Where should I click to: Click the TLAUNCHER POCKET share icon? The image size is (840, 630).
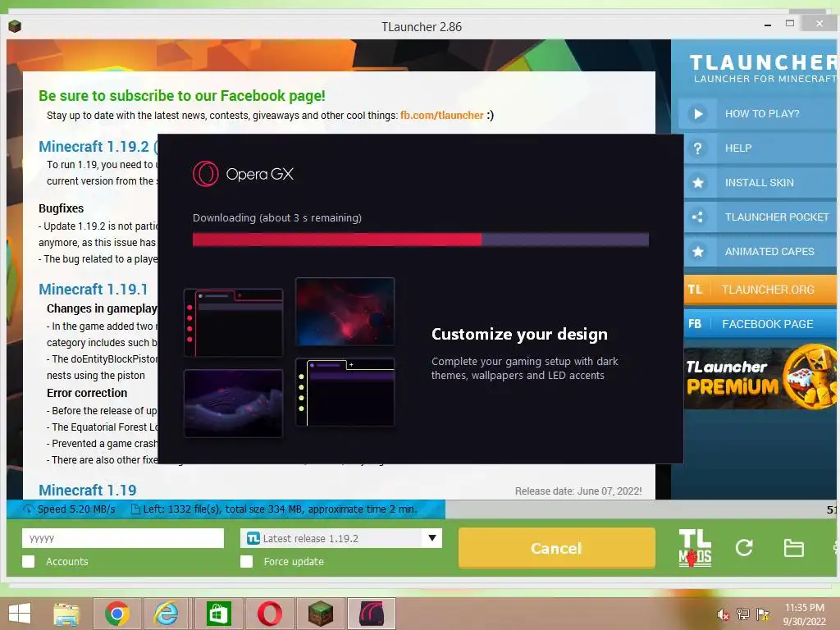coord(697,217)
